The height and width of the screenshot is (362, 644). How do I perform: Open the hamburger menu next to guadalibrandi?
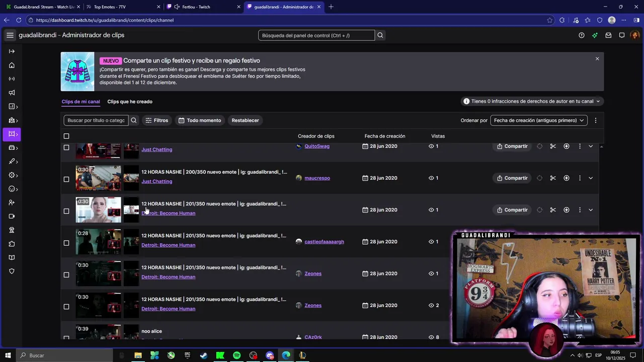click(10, 35)
